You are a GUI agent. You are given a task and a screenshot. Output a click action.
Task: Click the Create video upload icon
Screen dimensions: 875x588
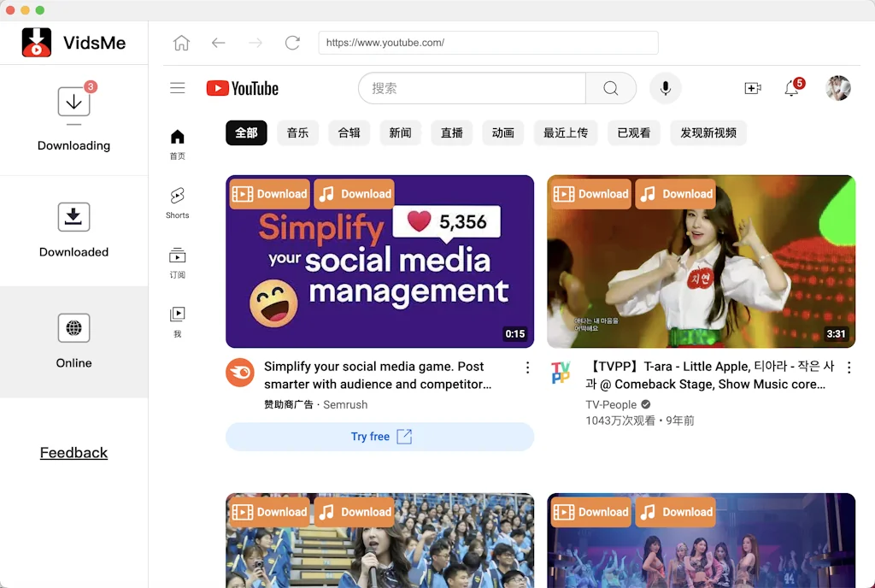[752, 88]
